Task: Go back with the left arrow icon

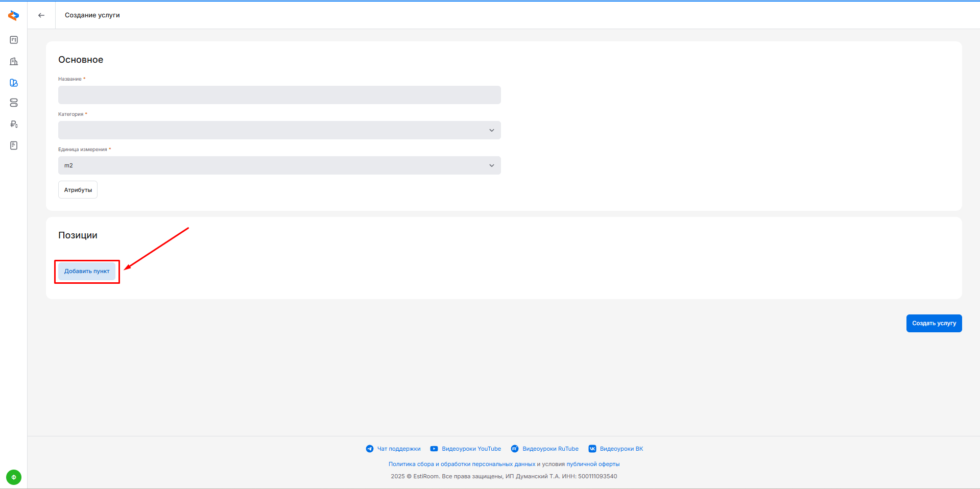Action: coord(41,15)
